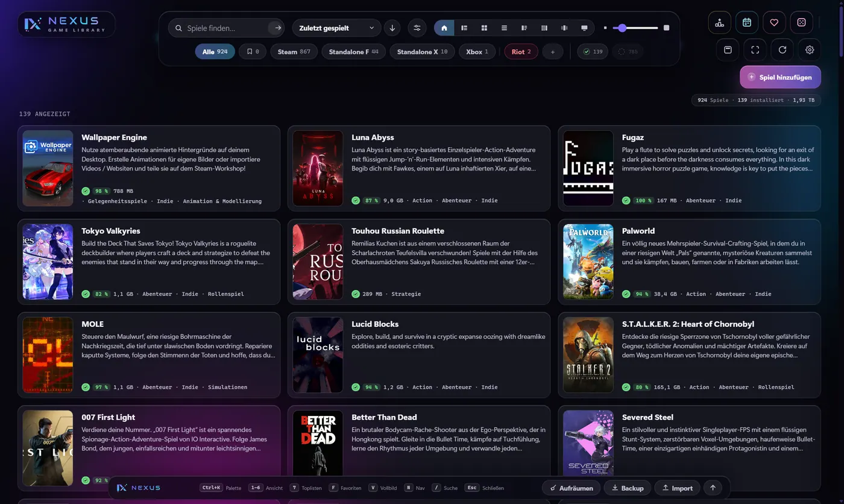Select the Xbox 1 tab
This screenshot has width=844, height=504.
(477, 52)
